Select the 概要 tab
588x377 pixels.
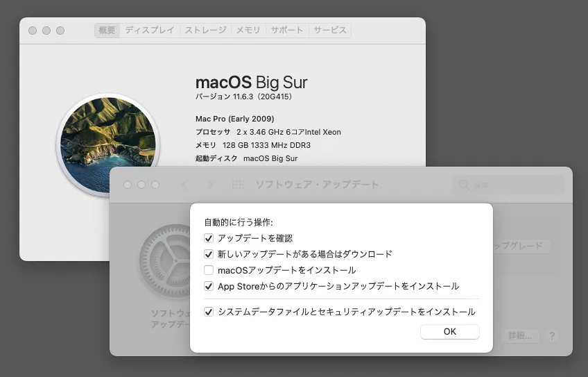click(107, 31)
